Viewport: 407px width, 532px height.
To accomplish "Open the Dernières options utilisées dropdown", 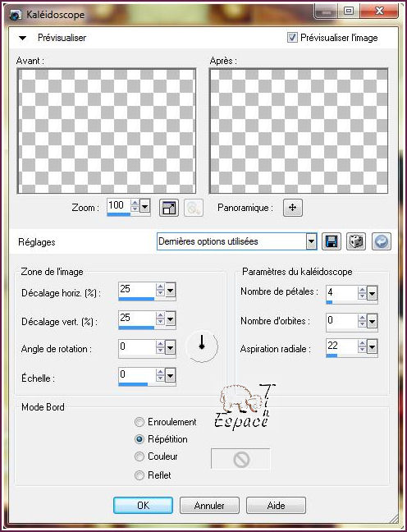I will pyautogui.click(x=311, y=241).
